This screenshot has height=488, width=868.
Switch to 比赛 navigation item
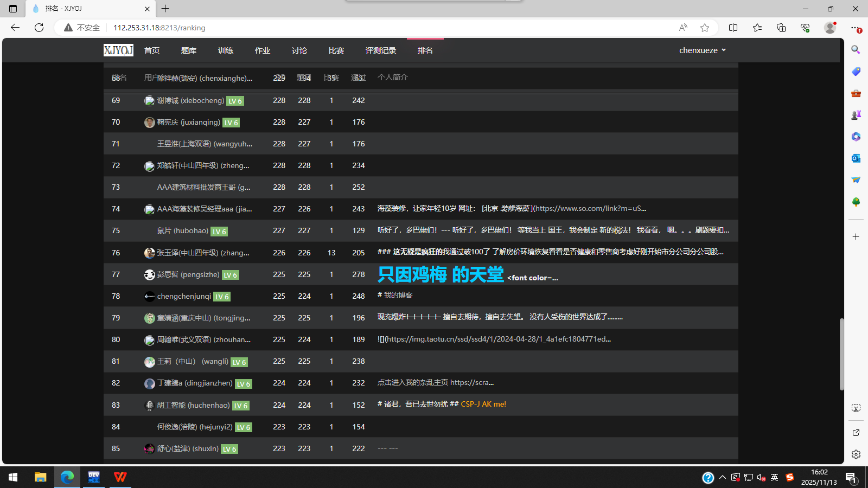[x=336, y=50]
